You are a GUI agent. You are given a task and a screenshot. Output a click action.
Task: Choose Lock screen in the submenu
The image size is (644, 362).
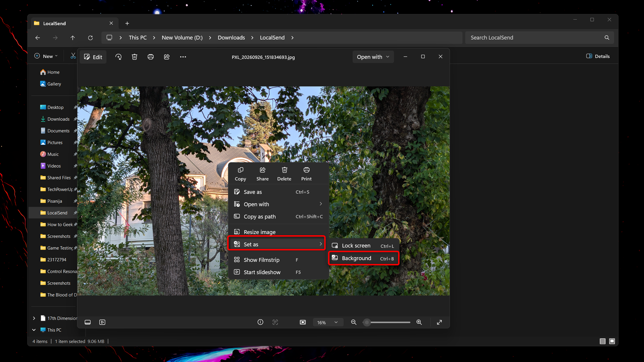[x=364, y=246]
